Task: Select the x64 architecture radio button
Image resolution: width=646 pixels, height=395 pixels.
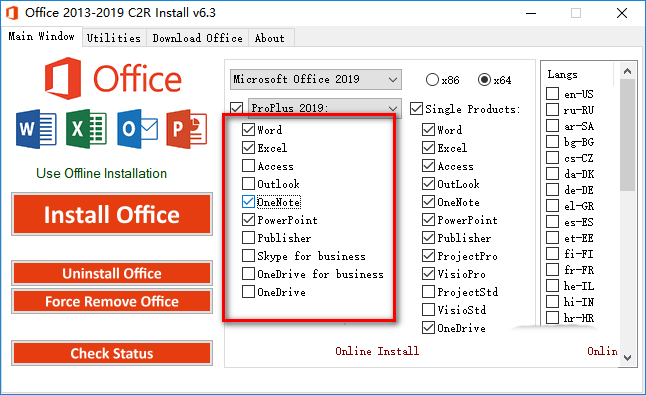Action: 484,79
